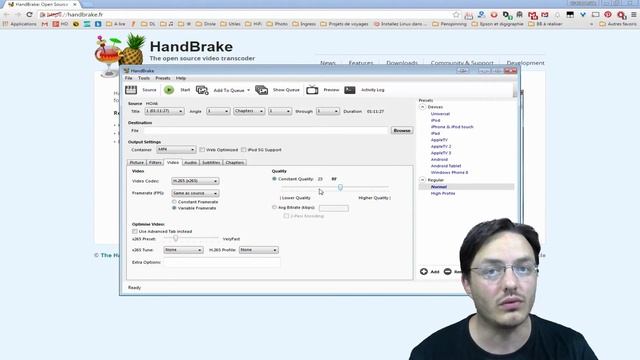Collapse the Regular presets group
Viewport: 640px width, 360px height.
423,180
